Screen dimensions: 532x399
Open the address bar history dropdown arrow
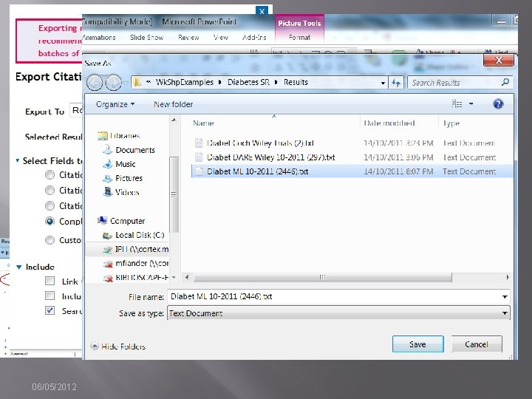click(x=383, y=83)
